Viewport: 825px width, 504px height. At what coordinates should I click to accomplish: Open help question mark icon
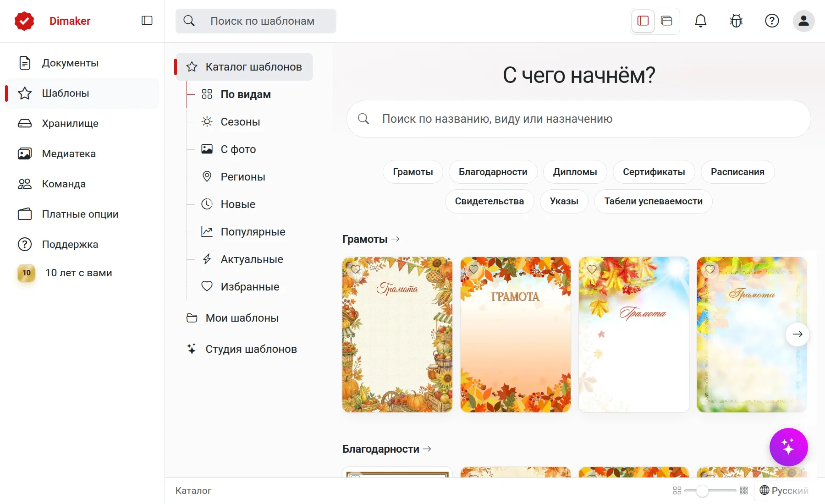click(772, 21)
